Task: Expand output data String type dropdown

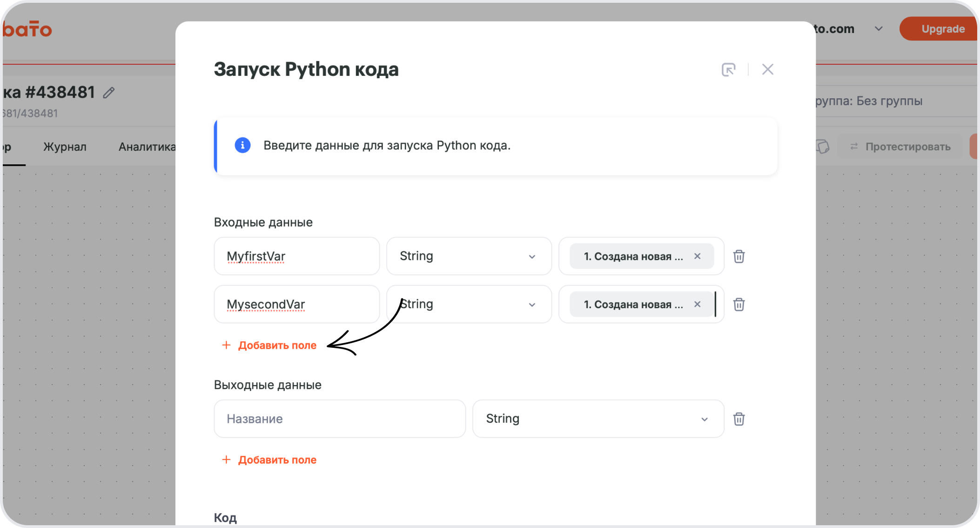Action: coord(598,419)
